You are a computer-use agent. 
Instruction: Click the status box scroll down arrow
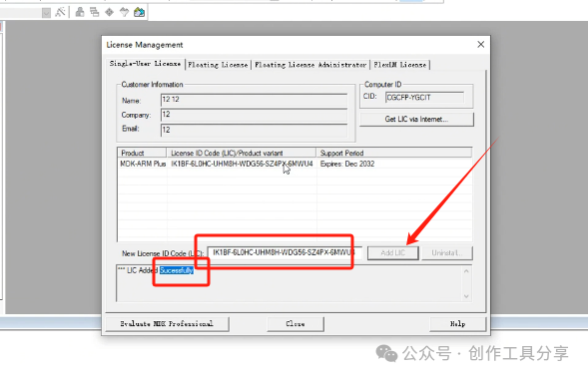coord(466,296)
